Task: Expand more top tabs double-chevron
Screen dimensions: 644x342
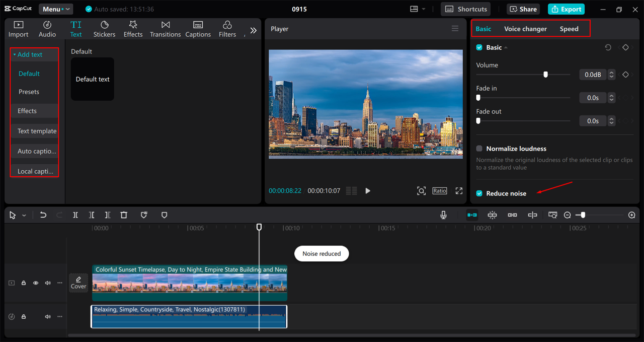Action: 253,30
